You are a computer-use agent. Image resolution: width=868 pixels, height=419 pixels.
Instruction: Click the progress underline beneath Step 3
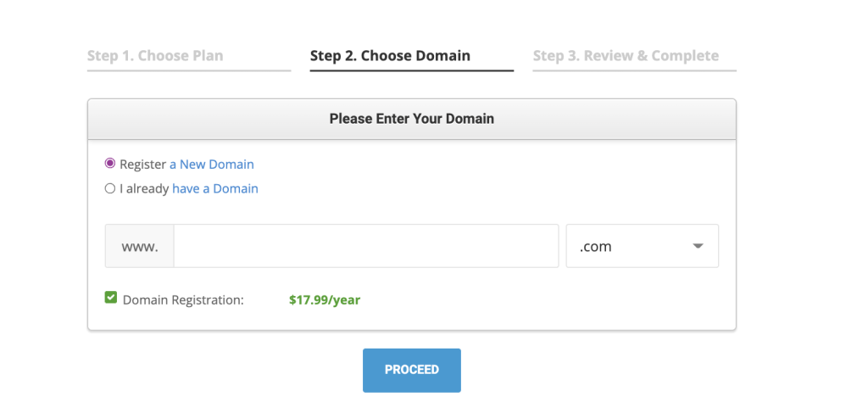pos(634,70)
